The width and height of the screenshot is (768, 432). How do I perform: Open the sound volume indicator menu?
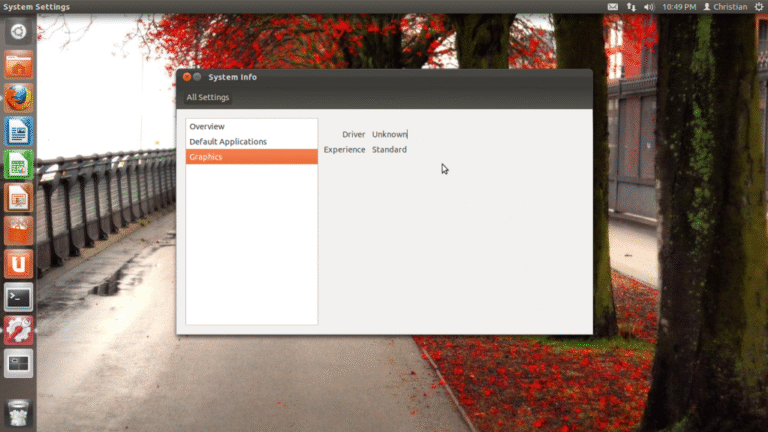point(649,7)
